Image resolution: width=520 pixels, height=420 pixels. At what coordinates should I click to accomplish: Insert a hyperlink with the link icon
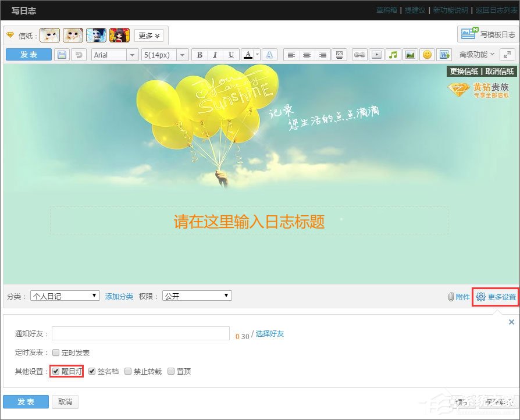coord(359,55)
